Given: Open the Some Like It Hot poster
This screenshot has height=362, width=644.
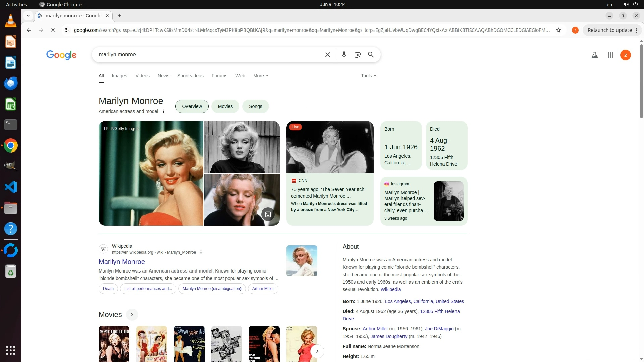Looking at the screenshot, I should [114, 344].
